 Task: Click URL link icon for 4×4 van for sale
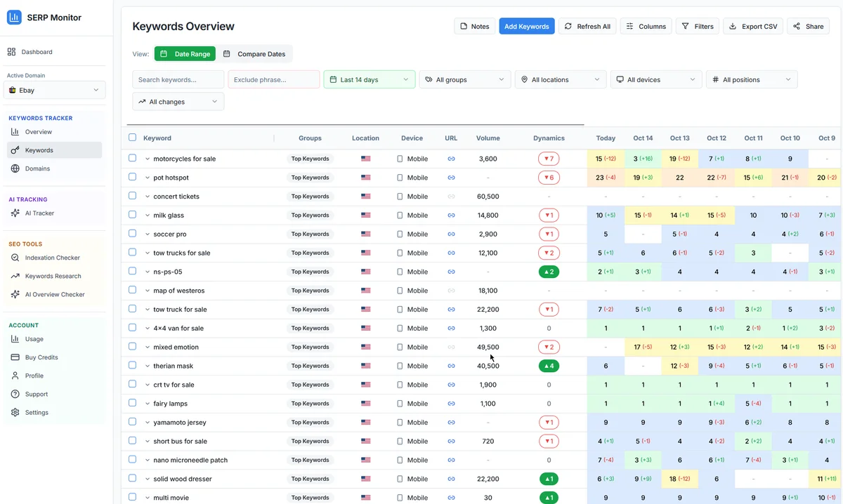[451, 329]
